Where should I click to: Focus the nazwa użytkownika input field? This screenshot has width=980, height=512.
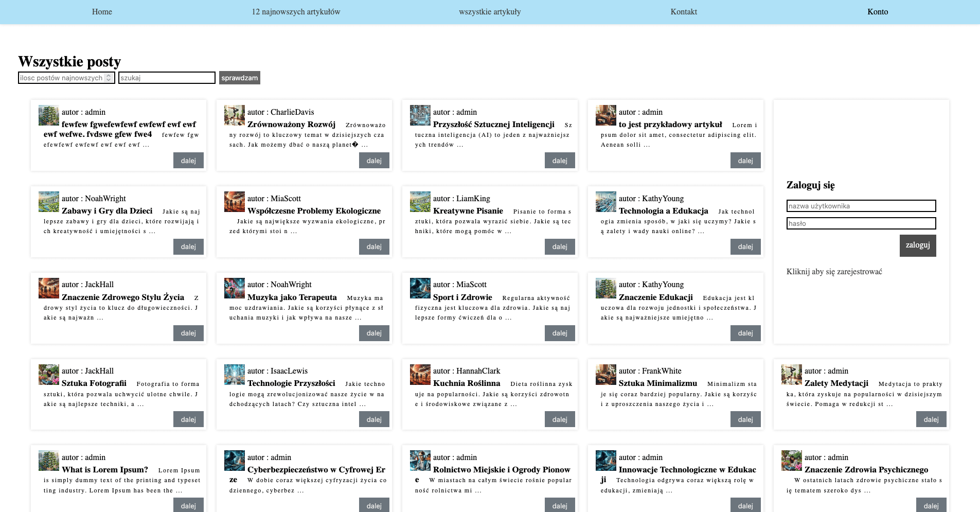(x=861, y=206)
